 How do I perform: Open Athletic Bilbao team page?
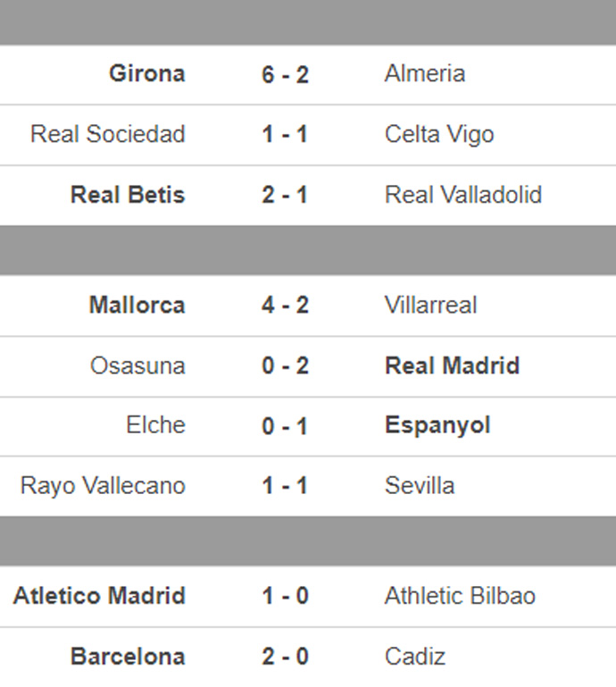point(460,596)
